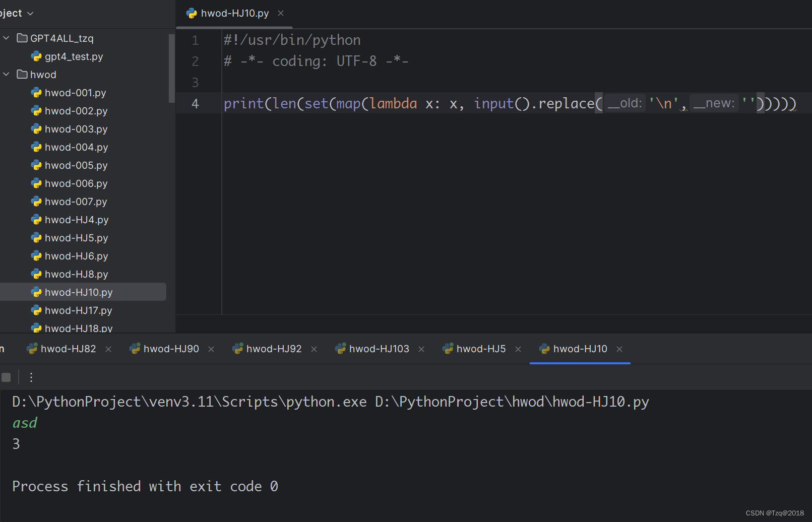812x522 pixels.
Task: Click Python icon beside hwod-001.py
Action: (x=36, y=92)
